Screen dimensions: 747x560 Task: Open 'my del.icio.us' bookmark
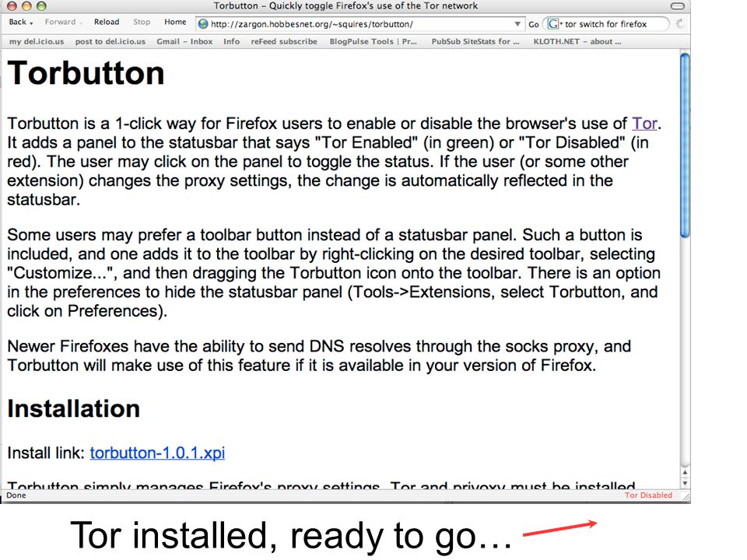[37, 41]
